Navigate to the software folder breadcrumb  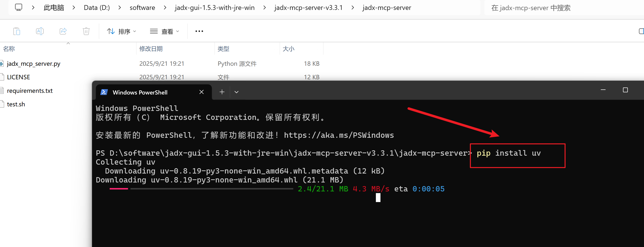[142, 8]
